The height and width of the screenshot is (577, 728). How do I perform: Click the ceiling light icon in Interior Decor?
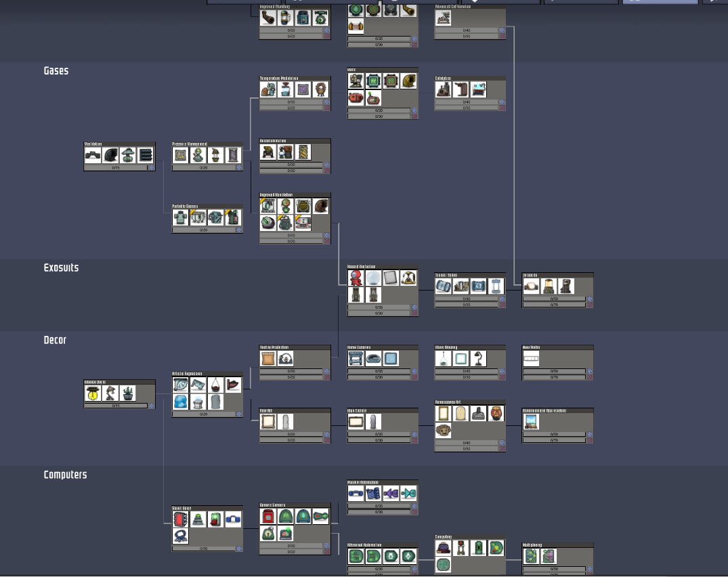[x=93, y=393]
